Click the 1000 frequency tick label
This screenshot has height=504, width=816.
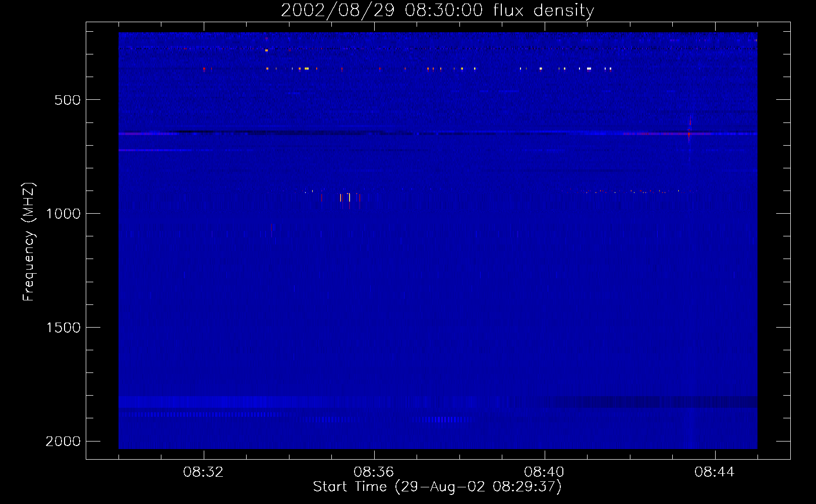[64, 214]
